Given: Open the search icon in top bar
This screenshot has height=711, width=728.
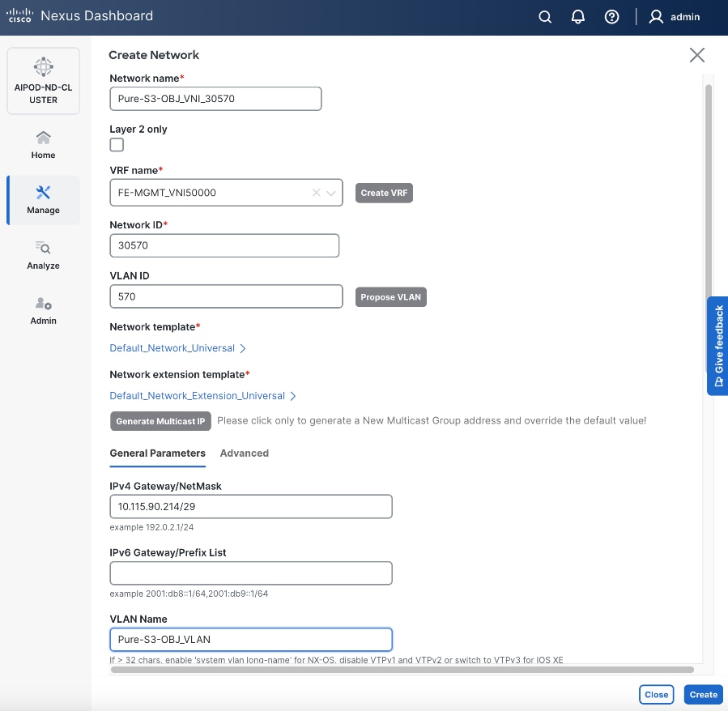Looking at the screenshot, I should pyautogui.click(x=544, y=16).
